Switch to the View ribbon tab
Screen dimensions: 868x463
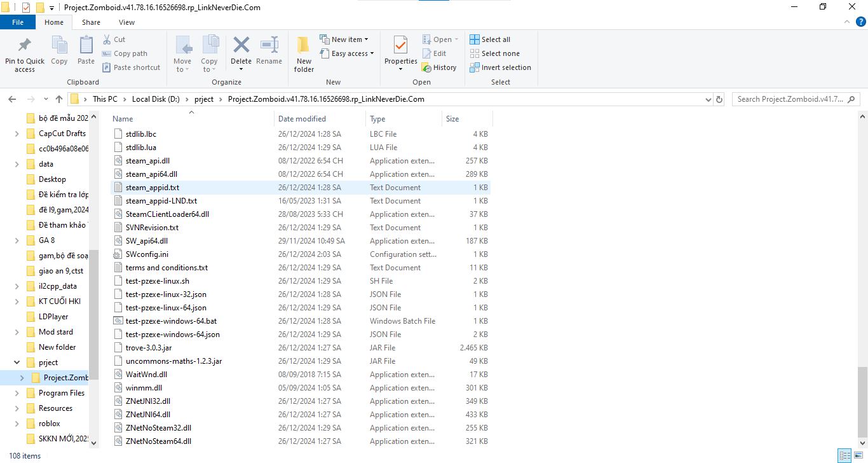pyautogui.click(x=126, y=22)
